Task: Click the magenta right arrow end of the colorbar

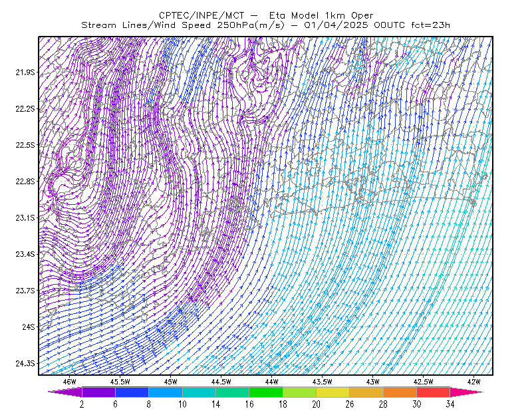Action: tap(467, 392)
